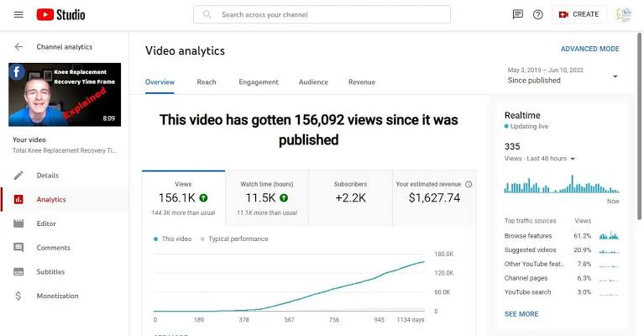
Task: Click the search magnifier icon
Action: point(207,14)
